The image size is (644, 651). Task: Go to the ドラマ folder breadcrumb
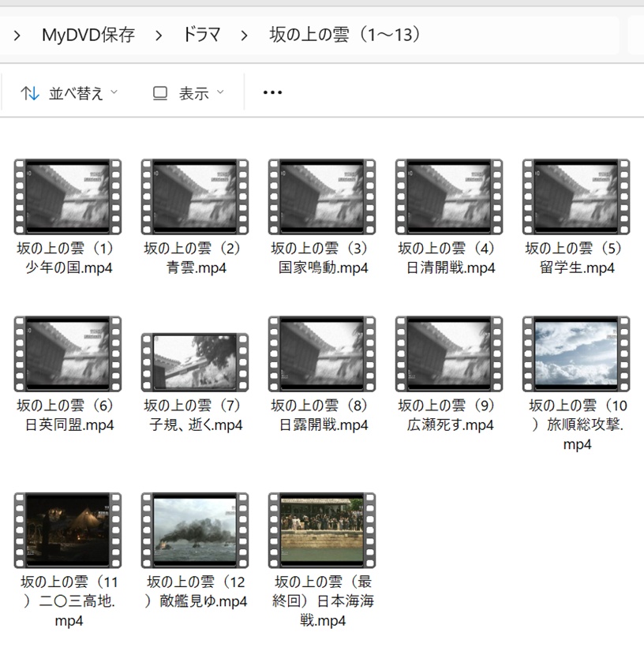[201, 35]
